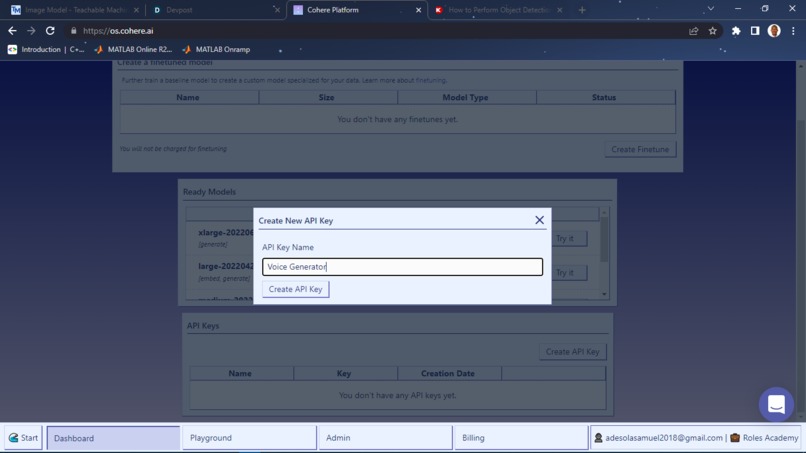Screen dimensions: 806x453
Task: Click the site lock icon in address bar
Action: pos(74,31)
